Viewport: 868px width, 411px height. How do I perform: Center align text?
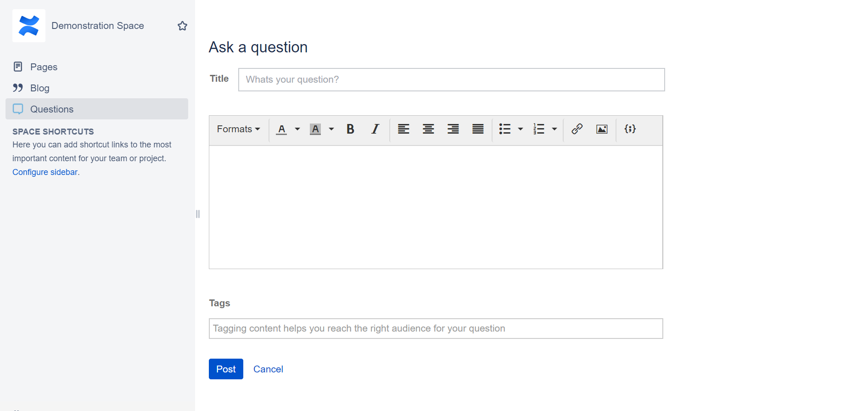pos(428,129)
